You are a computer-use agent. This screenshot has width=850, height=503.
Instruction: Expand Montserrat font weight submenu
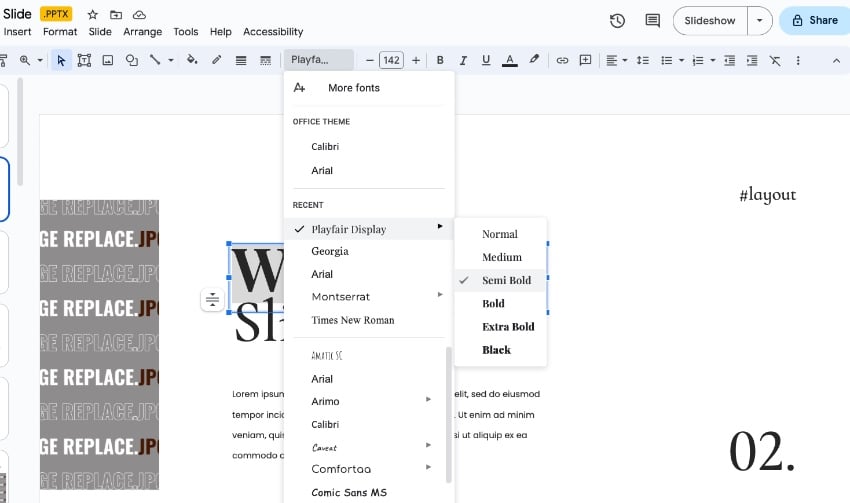pyautogui.click(x=439, y=296)
